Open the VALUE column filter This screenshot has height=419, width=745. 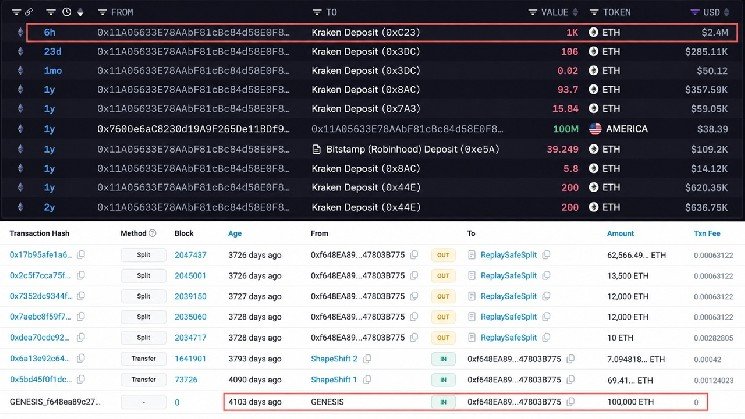click(x=533, y=12)
